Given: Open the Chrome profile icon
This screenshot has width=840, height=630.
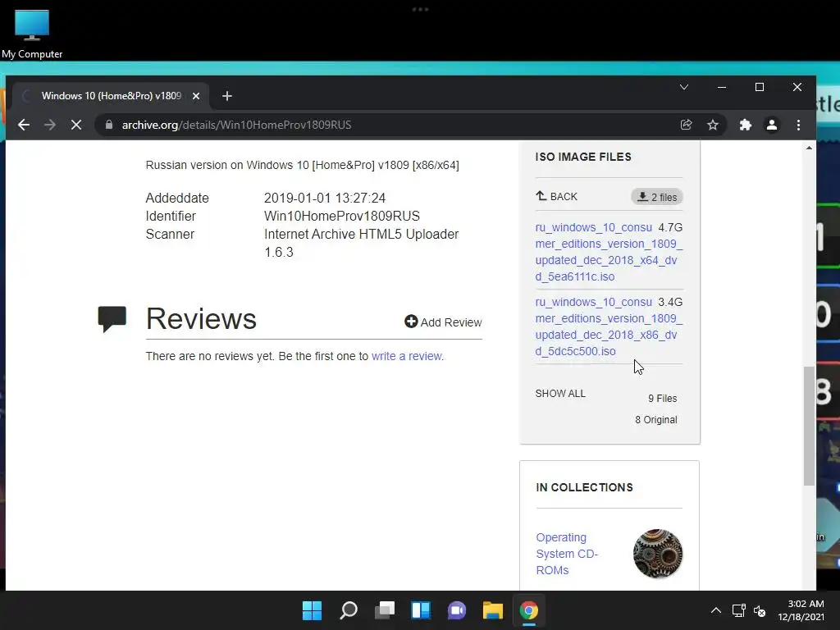Looking at the screenshot, I should click(771, 125).
